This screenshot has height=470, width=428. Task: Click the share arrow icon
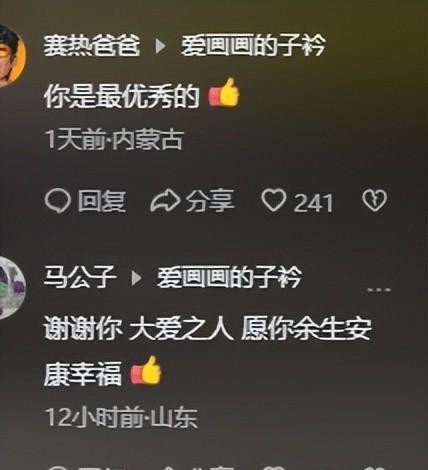(x=165, y=201)
